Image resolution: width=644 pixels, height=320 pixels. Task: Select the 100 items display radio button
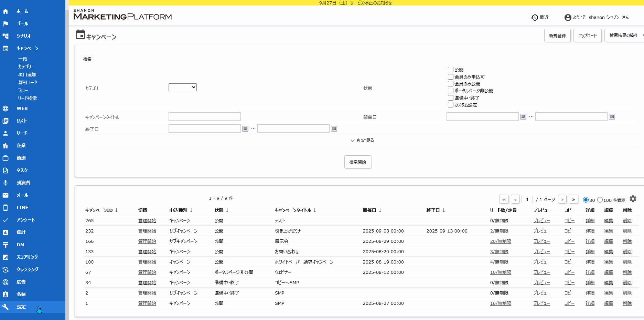click(600, 200)
